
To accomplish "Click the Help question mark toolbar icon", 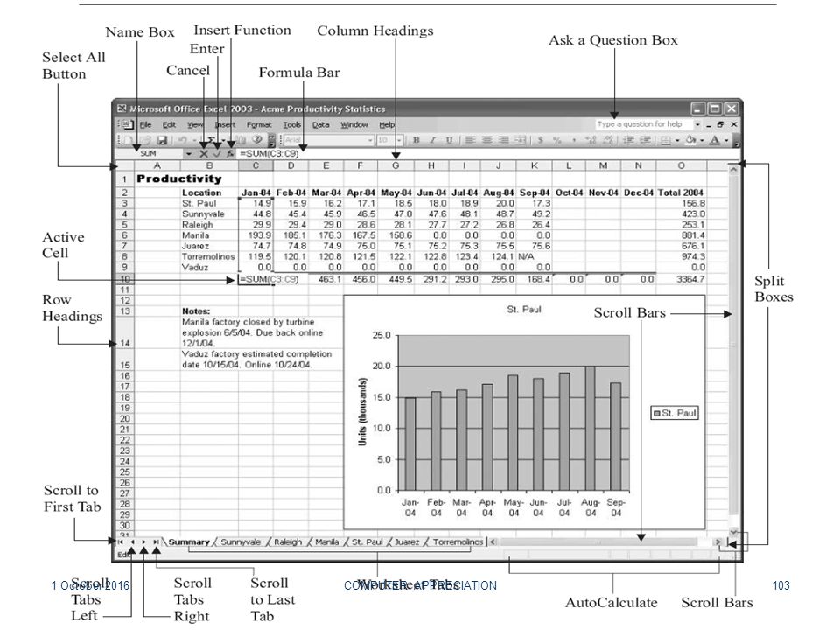I will click(256, 140).
